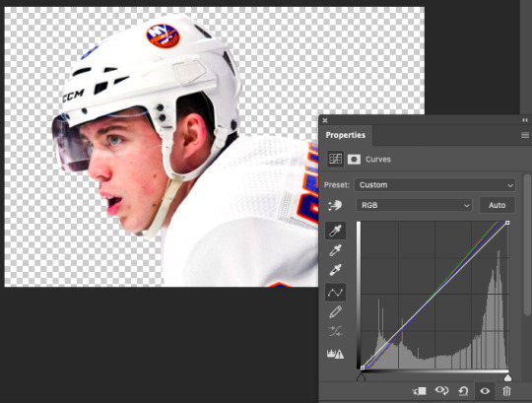
Task: Select the layer mask icon
Action: coord(354,159)
